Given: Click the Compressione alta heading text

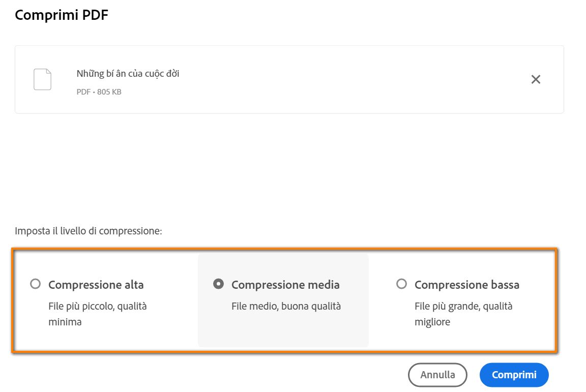Looking at the screenshot, I should click(96, 285).
